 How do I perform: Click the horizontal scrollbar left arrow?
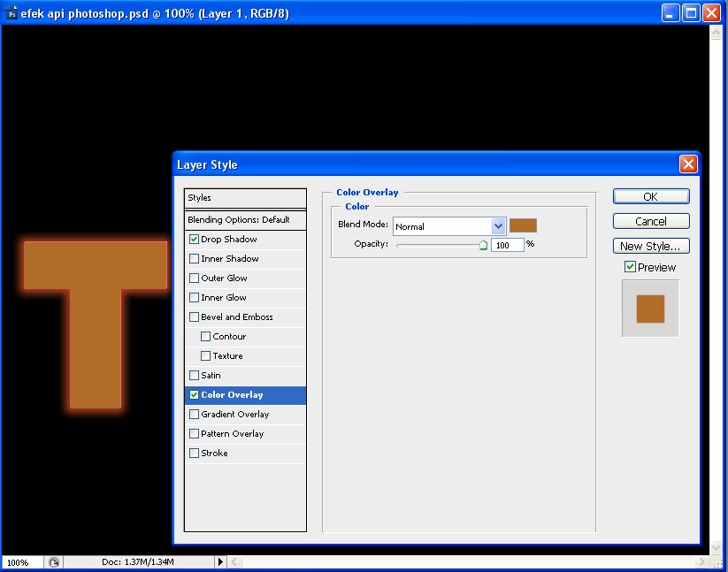[x=234, y=562]
